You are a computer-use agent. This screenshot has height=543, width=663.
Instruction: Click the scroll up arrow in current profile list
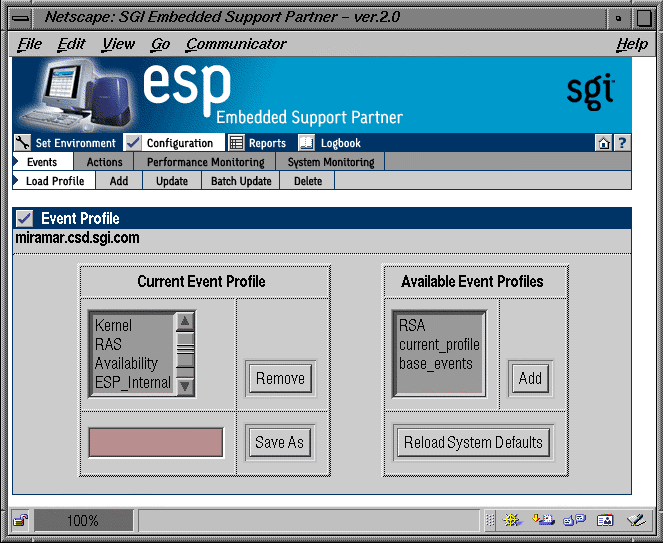point(185,321)
